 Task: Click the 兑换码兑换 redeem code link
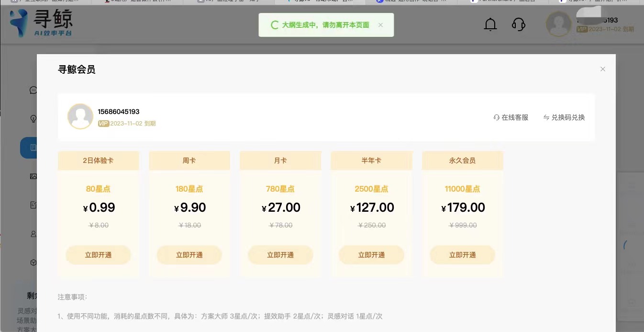coord(564,117)
